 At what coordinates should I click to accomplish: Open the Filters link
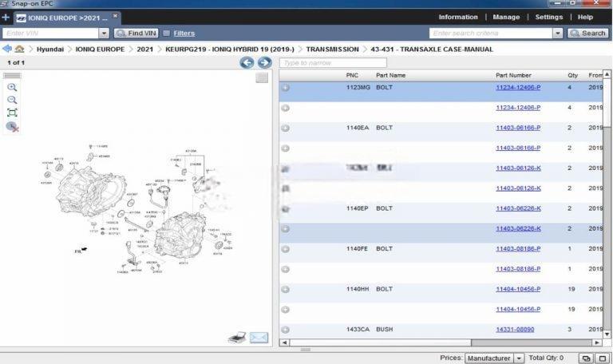[184, 34]
